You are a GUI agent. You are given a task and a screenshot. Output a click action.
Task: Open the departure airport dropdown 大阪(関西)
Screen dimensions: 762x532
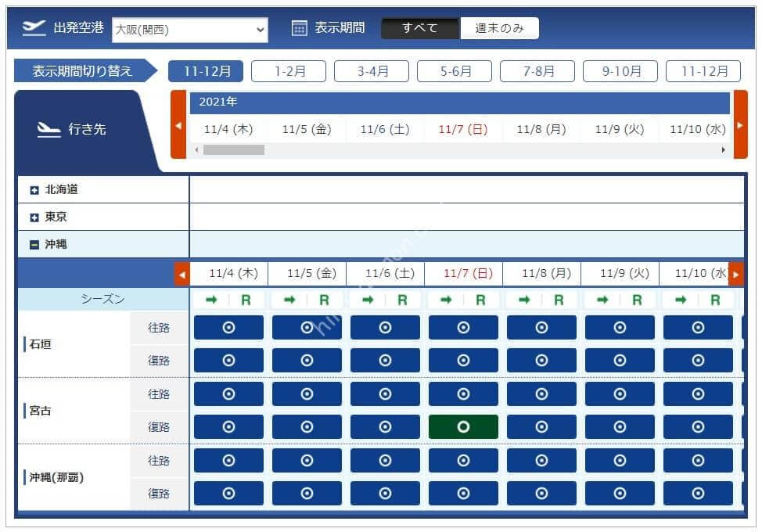coord(189,30)
